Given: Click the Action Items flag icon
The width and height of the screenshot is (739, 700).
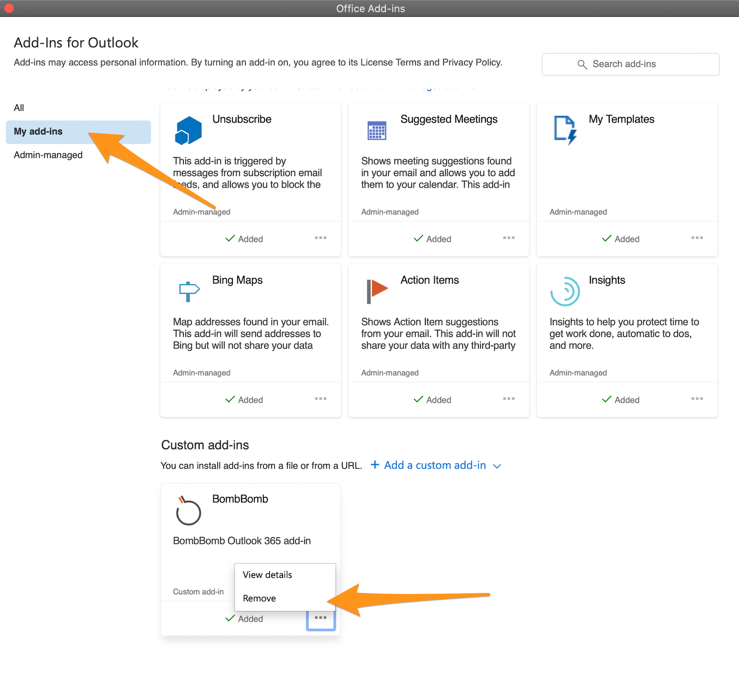Looking at the screenshot, I should (x=377, y=292).
